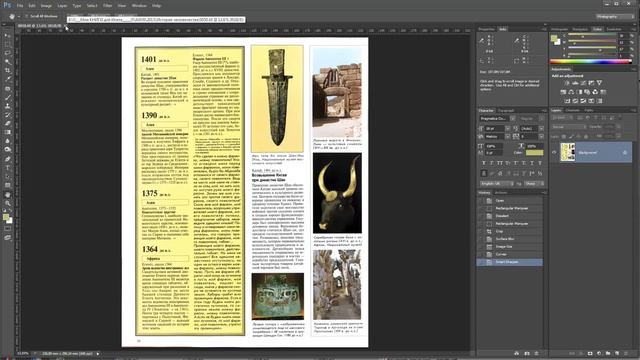
Task: Toggle Faux Italic in Character panel
Action: pos(492,163)
